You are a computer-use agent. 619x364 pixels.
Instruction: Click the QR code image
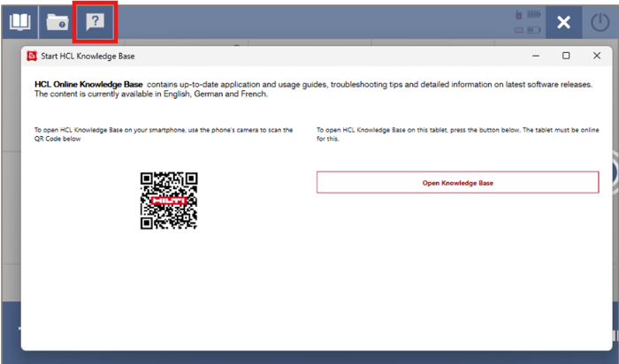pyautogui.click(x=168, y=201)
